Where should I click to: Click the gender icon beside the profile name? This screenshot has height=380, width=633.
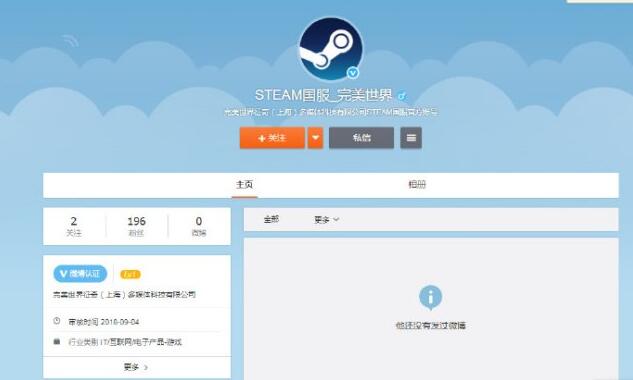(x=402, y=96)
